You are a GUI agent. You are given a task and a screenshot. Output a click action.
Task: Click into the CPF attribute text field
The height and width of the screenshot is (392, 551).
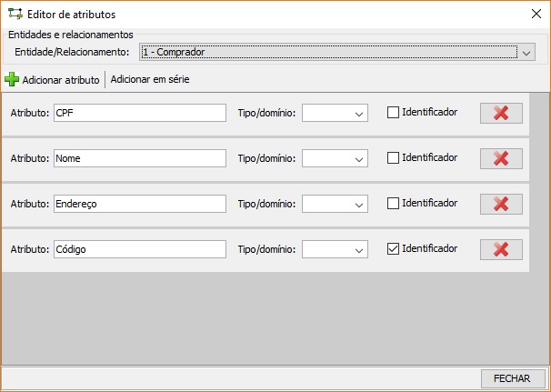pyautogui.click(x=140, y=113)
